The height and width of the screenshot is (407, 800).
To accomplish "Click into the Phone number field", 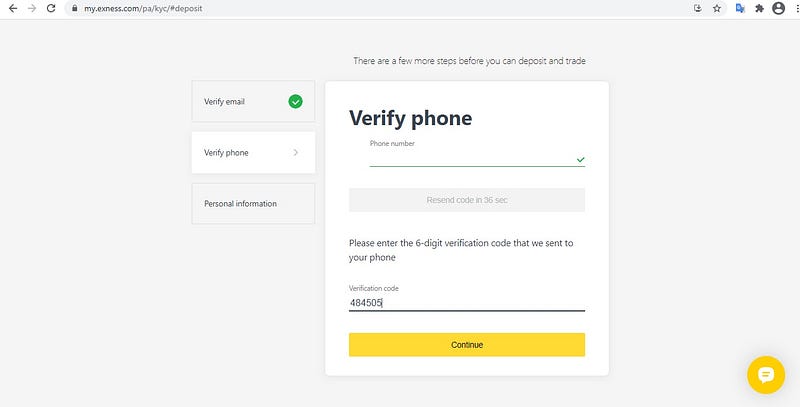I will (x=472, y=159).
